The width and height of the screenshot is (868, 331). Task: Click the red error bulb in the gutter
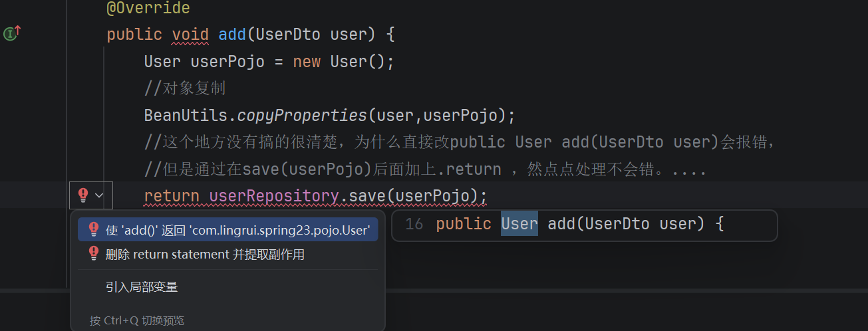tap(83, 195)
